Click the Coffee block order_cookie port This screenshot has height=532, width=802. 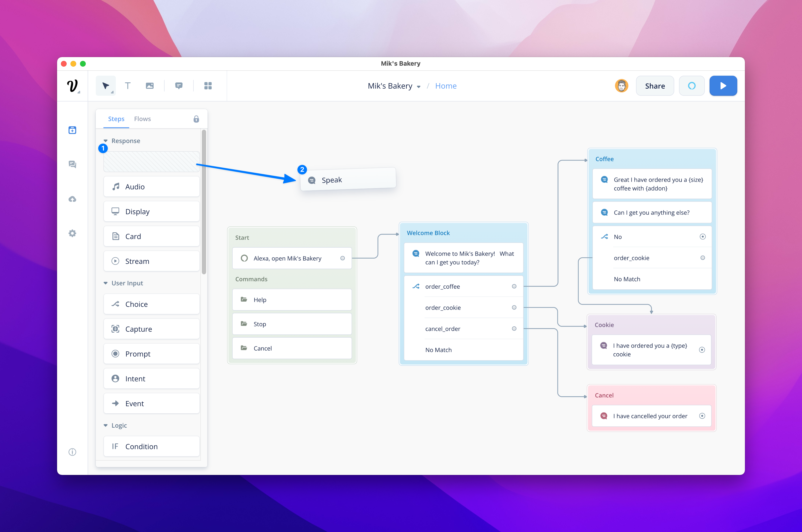(703, 258)
